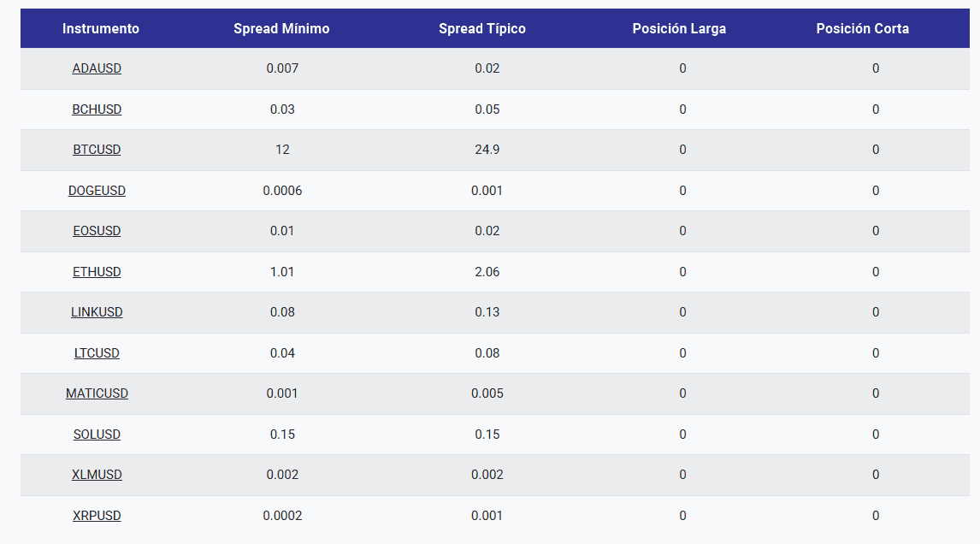The width and height of the screenshot is (980, 544).
Task: Open the BTCUSD instrument link
Action: tap(97, 150)
